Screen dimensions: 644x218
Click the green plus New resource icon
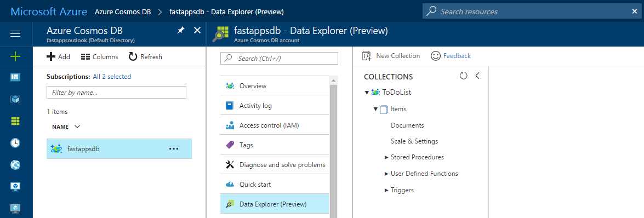pyautogui.click(x=15, y=56)
